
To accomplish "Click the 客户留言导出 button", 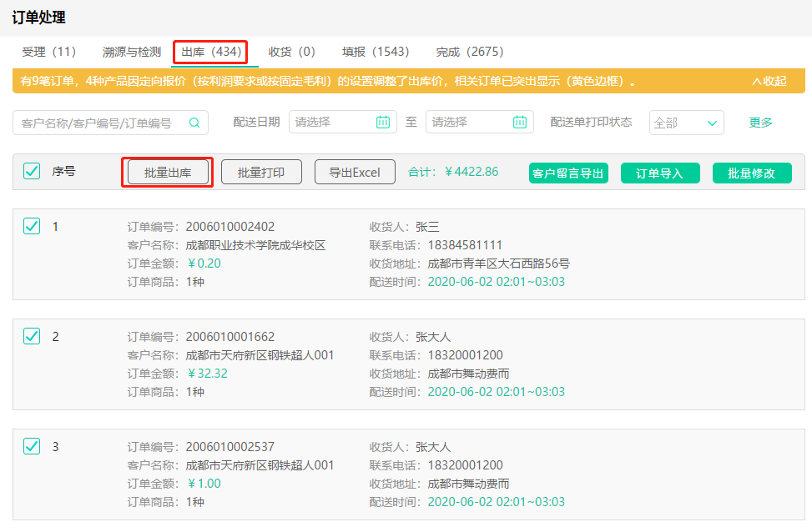I will [568, 171].
